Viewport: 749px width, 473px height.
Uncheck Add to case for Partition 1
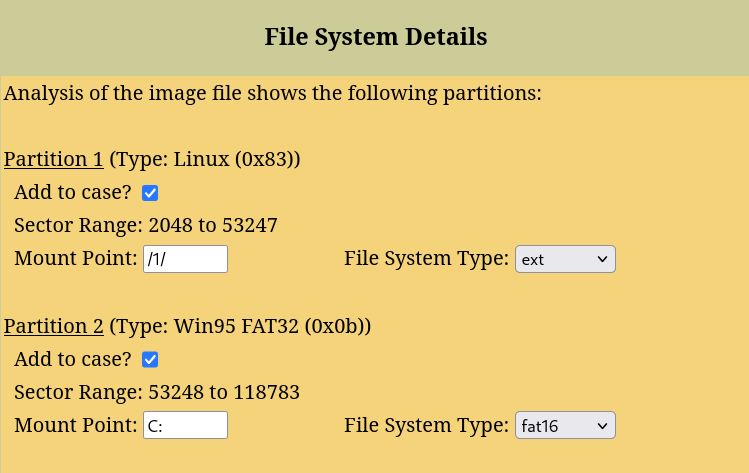coord(150,193)
